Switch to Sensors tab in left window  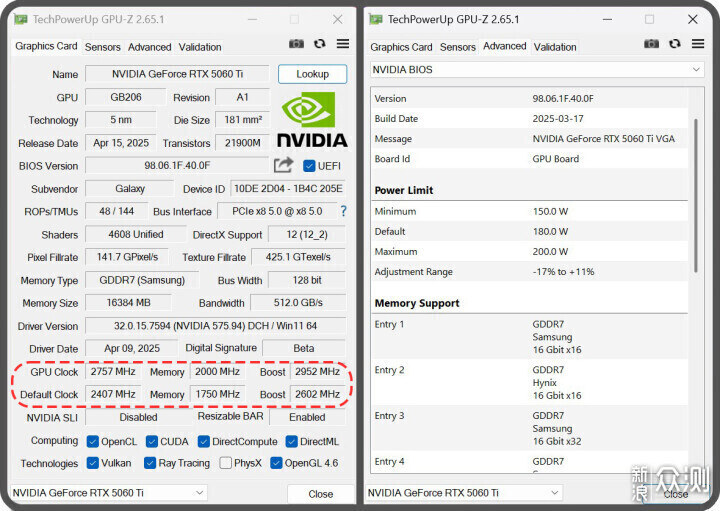pyautogui.click(x=102, y=47)
